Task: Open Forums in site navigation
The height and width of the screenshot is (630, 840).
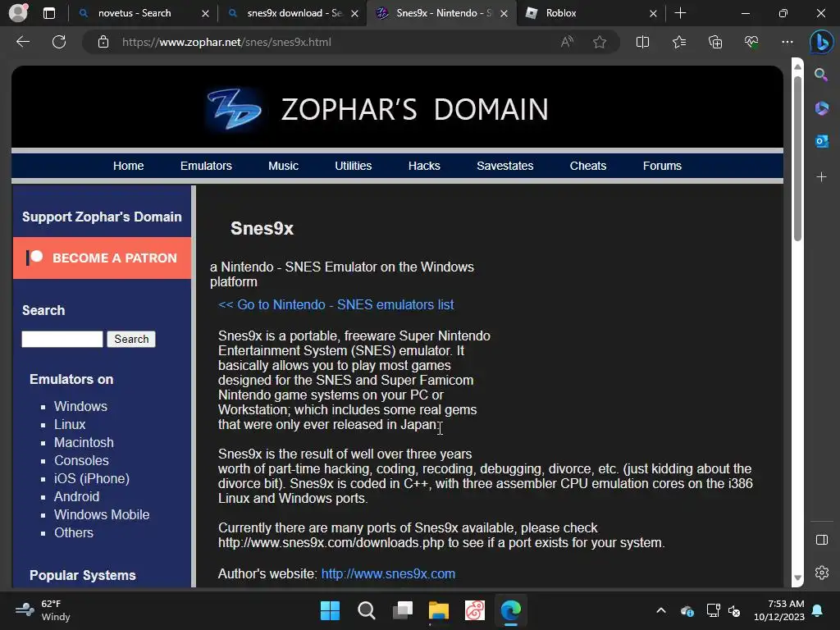Action: pyautogui.click(x=662, y=166)
